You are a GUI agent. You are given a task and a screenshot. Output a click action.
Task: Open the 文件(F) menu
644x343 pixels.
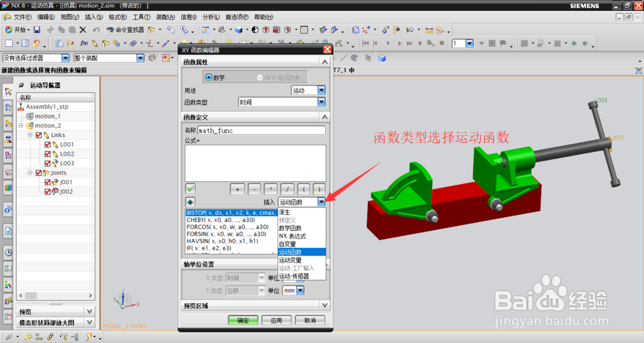(x=22, y=17)
